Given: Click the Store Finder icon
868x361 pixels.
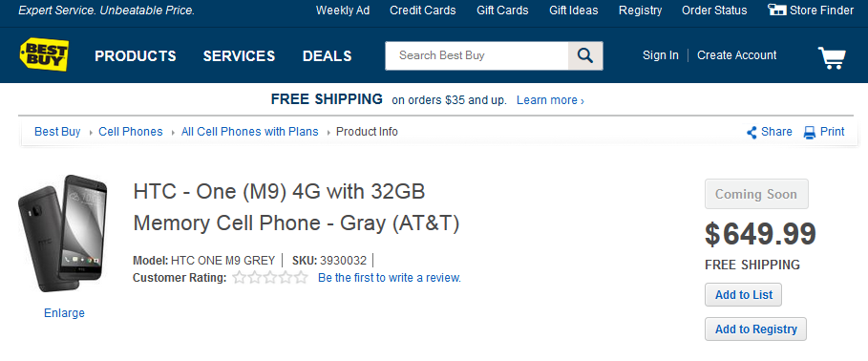Looking at the screenshot, I should pyautogui.click(x=776, y=10).
